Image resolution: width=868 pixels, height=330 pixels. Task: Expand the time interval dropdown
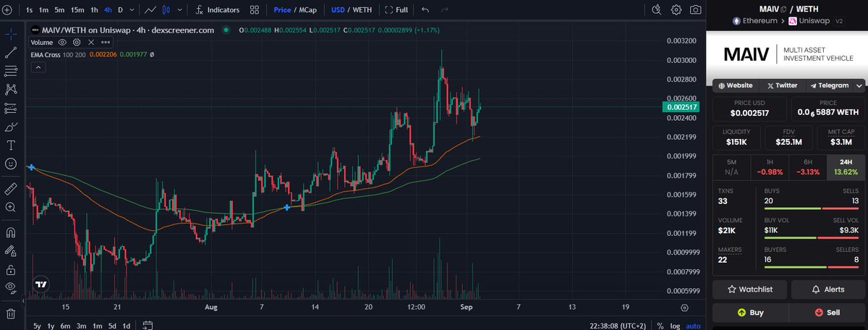(130, 10)
